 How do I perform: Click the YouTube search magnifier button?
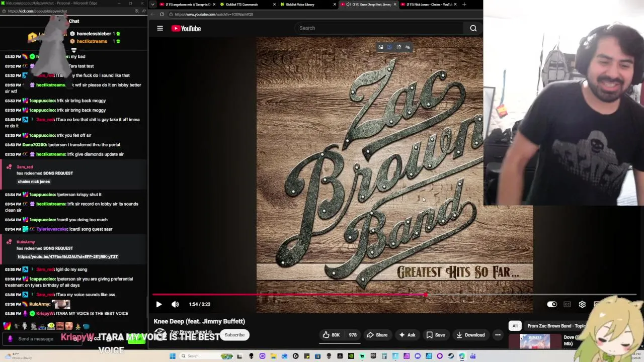click(x=473, y=28)
